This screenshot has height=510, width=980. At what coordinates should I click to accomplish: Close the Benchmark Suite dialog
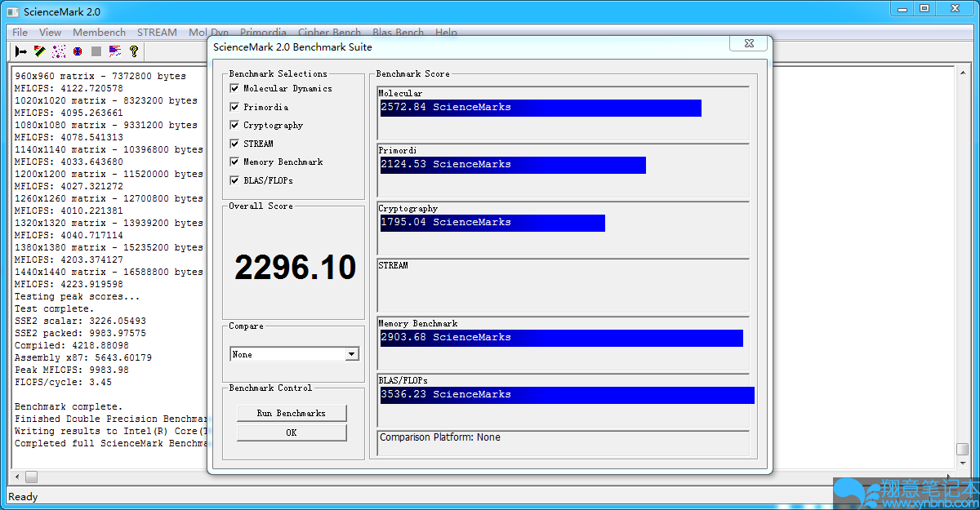click(749, 43)
